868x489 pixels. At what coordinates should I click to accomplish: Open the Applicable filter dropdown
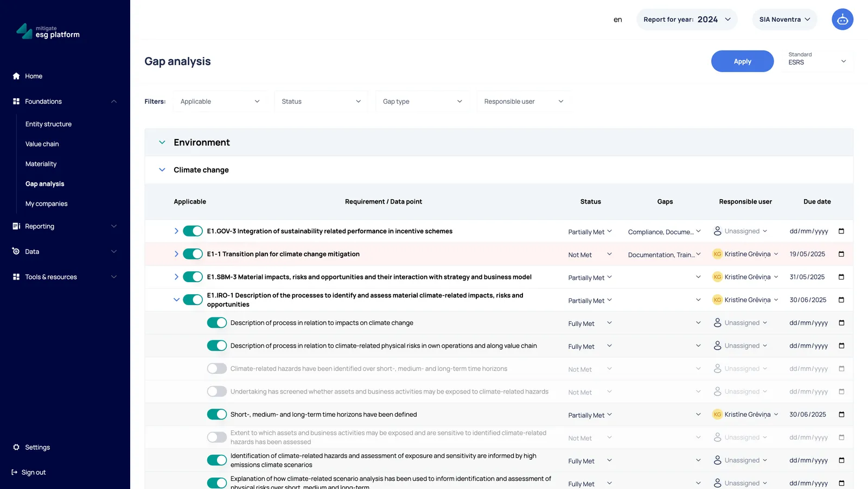click(220, 101)
